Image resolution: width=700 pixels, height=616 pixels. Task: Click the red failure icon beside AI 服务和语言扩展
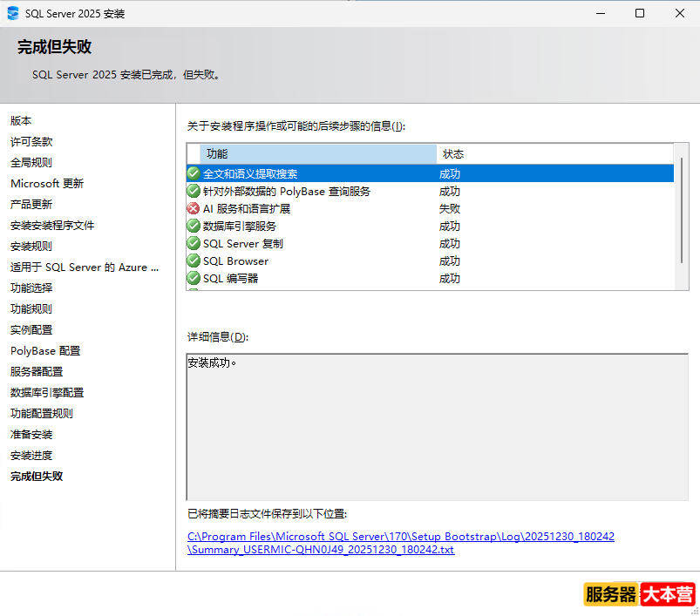193,208
